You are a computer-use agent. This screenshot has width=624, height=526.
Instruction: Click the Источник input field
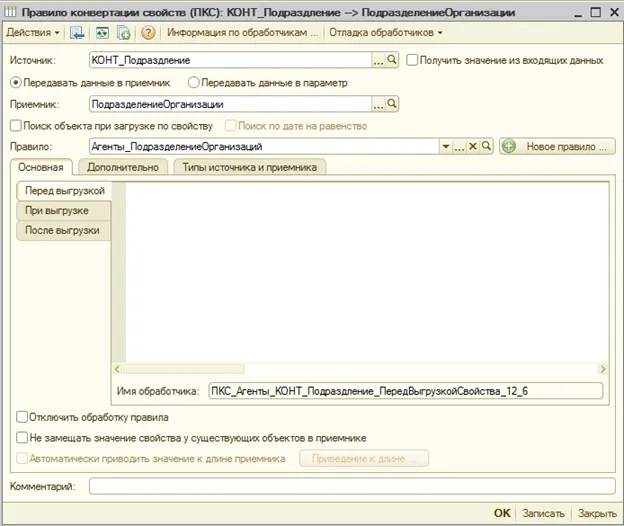230,60
